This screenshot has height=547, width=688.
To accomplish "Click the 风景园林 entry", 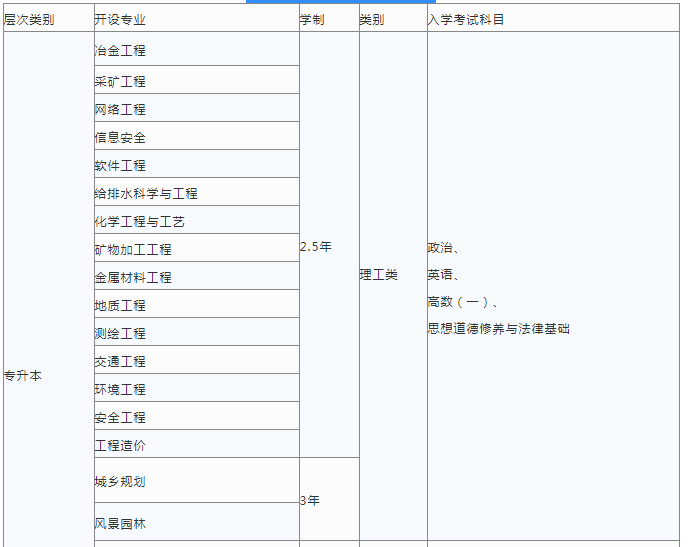I will (120, 523).
